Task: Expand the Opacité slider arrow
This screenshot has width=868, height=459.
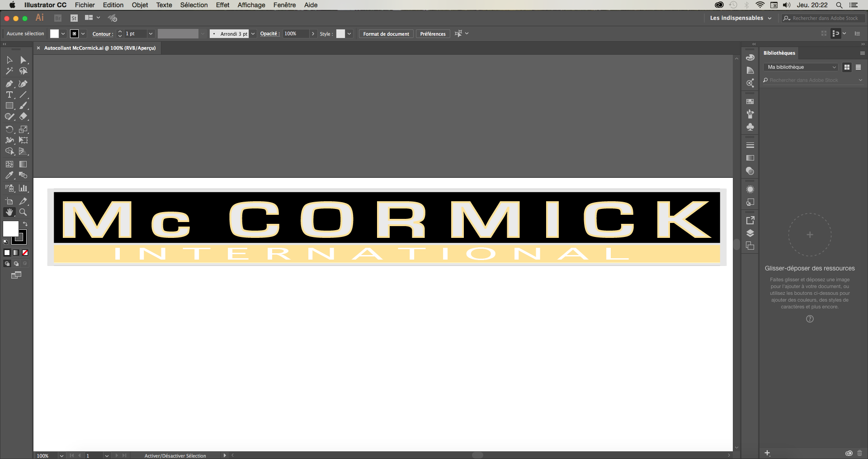Action: point(313,33)
